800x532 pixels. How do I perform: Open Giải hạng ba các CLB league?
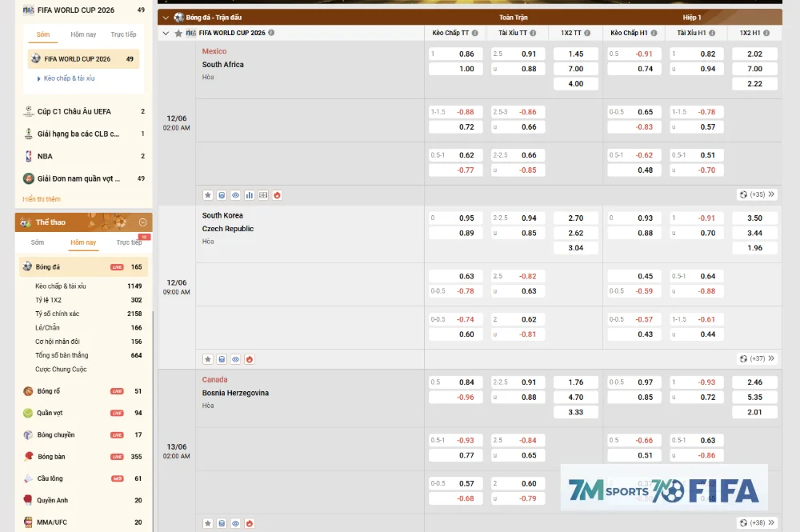[x=84, y=134]
